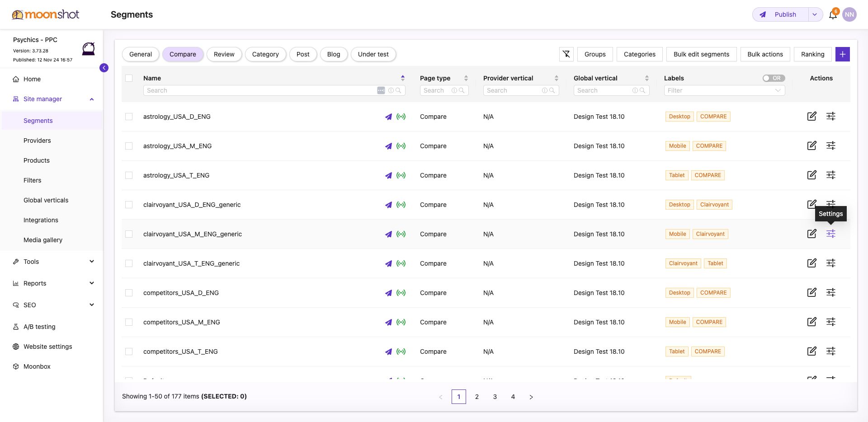
Task: Edit the astrology_USA_D_ENG segment
Action: click(812, 116)
